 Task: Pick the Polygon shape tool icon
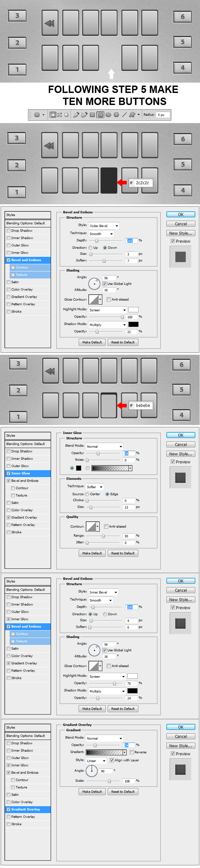[x=116, y=115]
